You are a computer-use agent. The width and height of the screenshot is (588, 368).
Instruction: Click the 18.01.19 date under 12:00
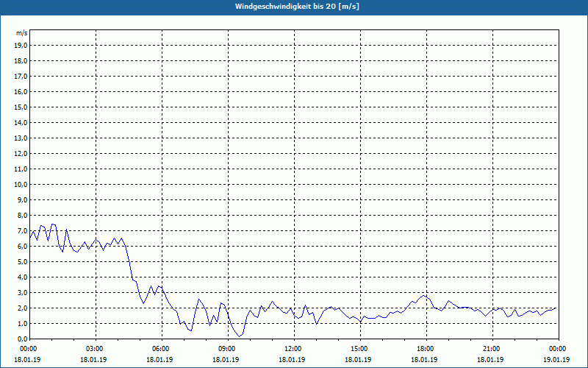tap(292, 359)
